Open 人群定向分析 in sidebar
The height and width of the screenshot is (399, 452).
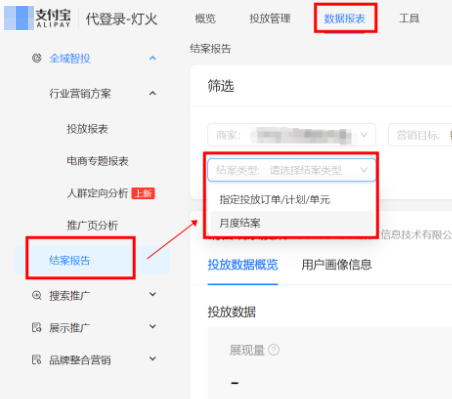coord(98,193)
